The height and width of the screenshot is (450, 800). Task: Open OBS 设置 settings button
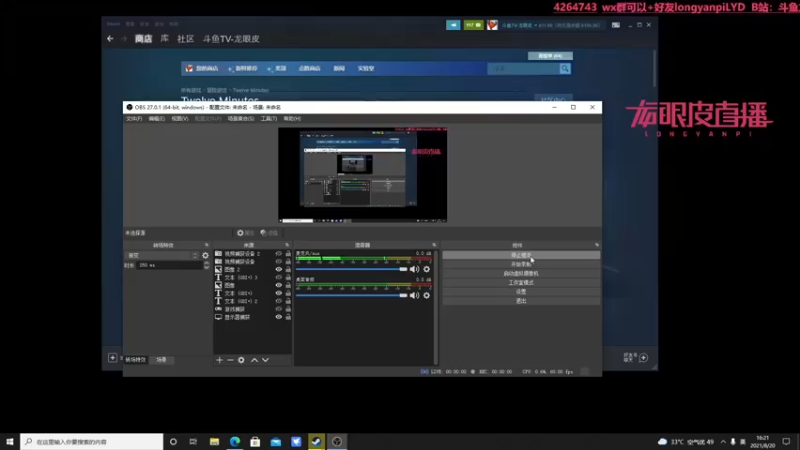click(x=521, y=292)
